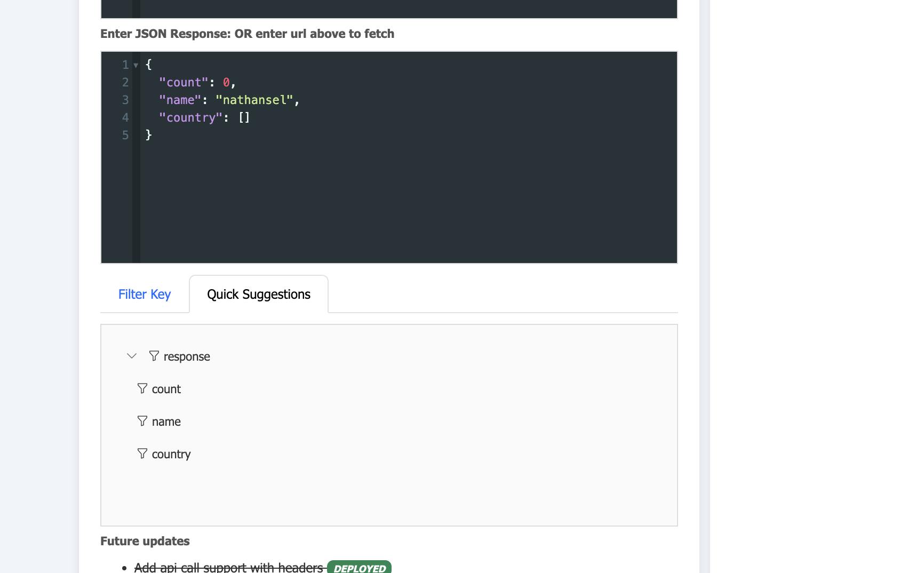Select the Quick Suggestions tab

pyautogui.click(x=259, y=295)
